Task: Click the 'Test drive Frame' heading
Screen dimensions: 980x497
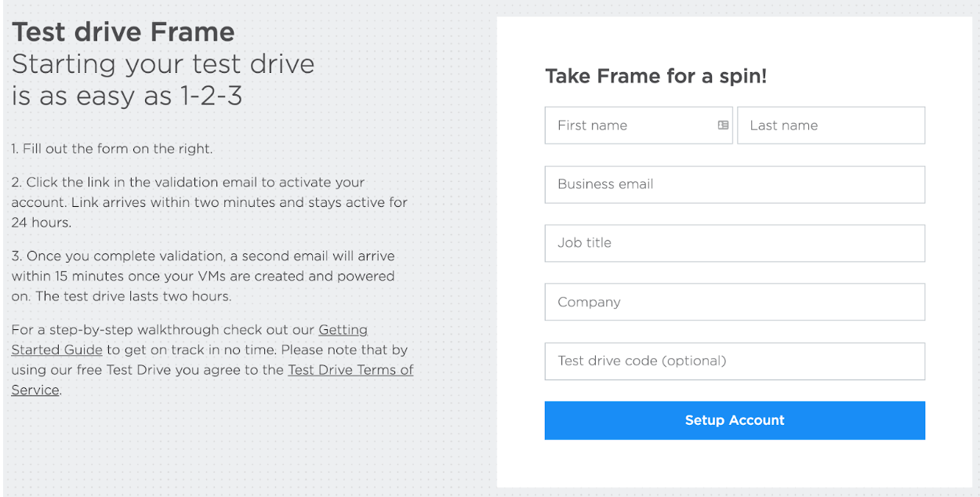Action: tap(123, 32)
